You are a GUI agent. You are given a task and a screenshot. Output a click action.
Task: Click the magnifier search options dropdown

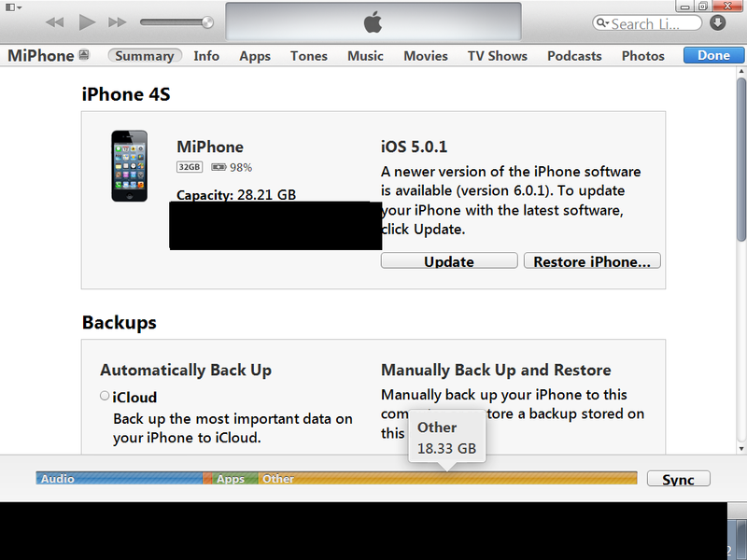602,22
